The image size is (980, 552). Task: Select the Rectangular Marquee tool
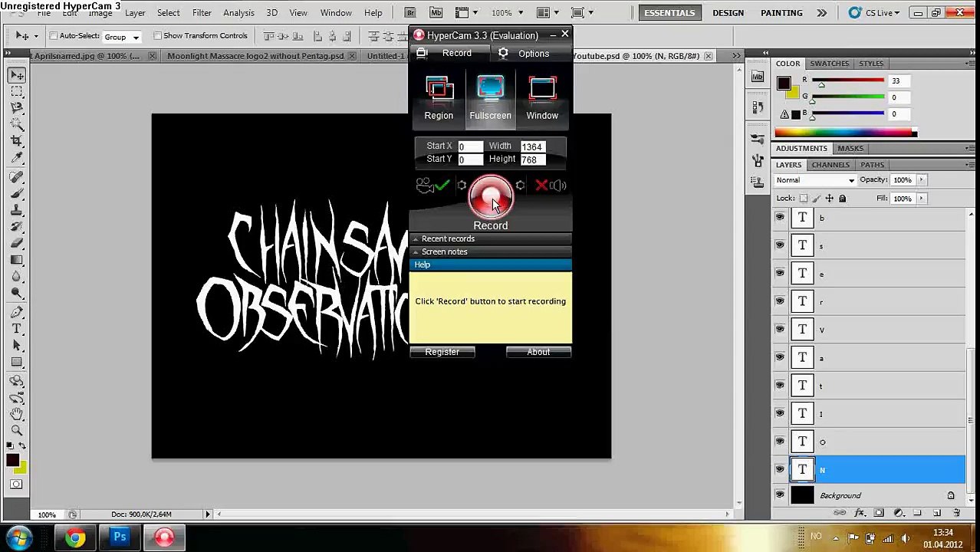[17, 91]
